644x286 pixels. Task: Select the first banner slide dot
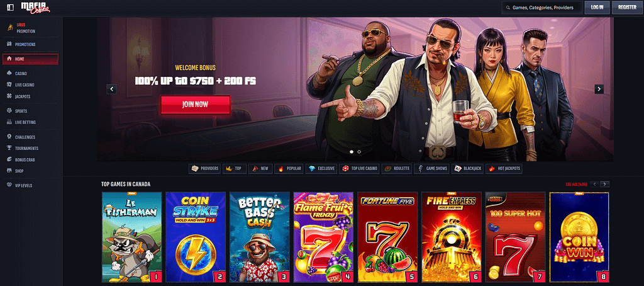(x=352, y=152)
